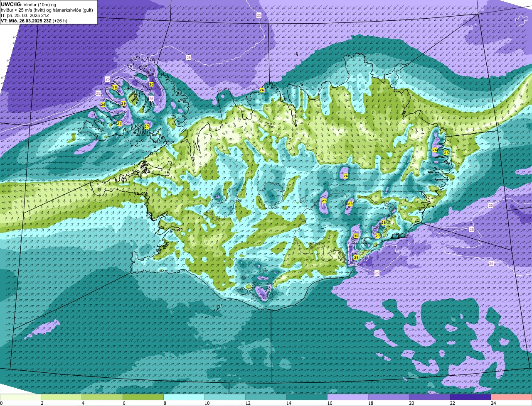
Task: Pick the light teal 10–12 m/s legend swatch
Action: click(225, 397)
